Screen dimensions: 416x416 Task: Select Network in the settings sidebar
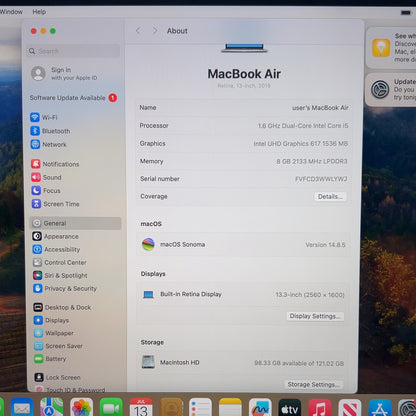pyautogui.click(x=48, y=144)
